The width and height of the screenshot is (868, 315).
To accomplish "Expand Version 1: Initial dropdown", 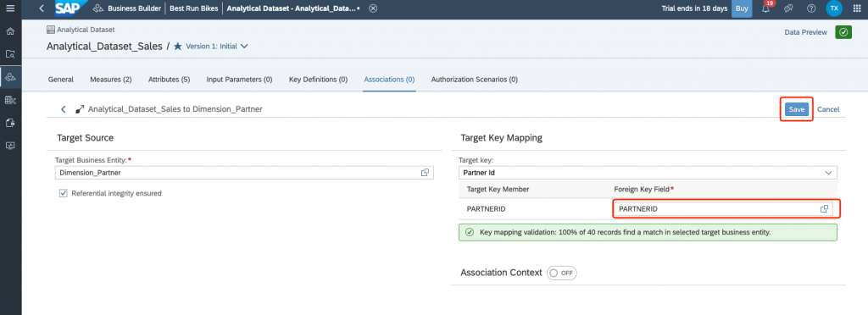I will (x=217, y=47).
